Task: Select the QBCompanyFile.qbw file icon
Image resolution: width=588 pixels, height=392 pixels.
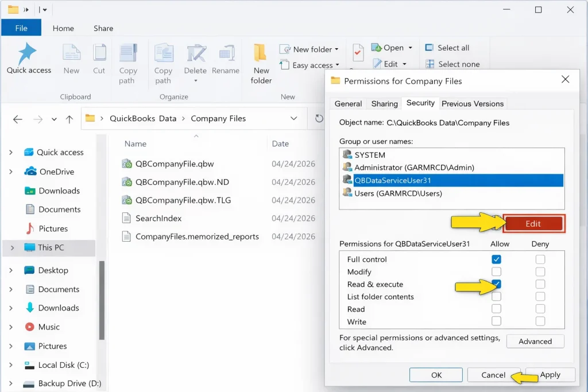Action: 127,164
